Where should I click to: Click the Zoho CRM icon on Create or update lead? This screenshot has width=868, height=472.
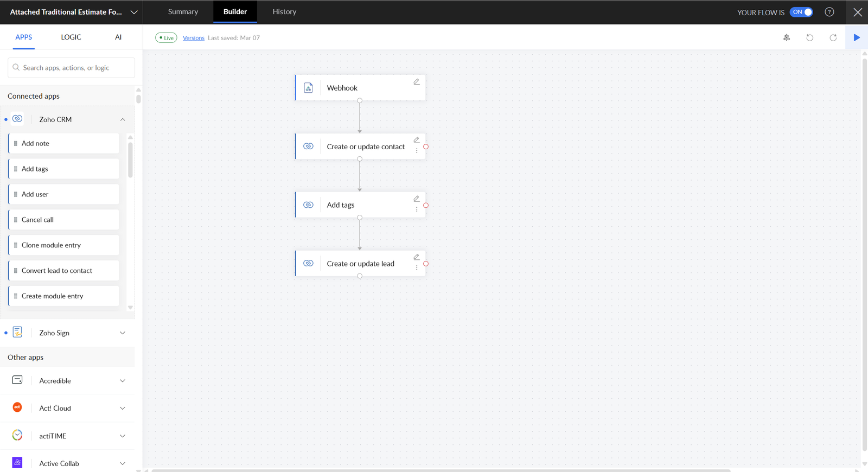(308, 264)
